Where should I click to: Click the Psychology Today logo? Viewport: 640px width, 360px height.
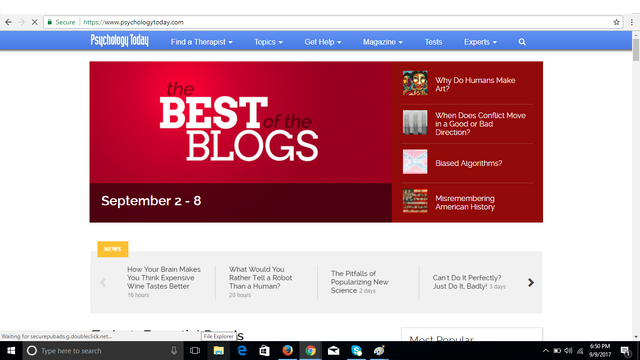click(120, 40)
